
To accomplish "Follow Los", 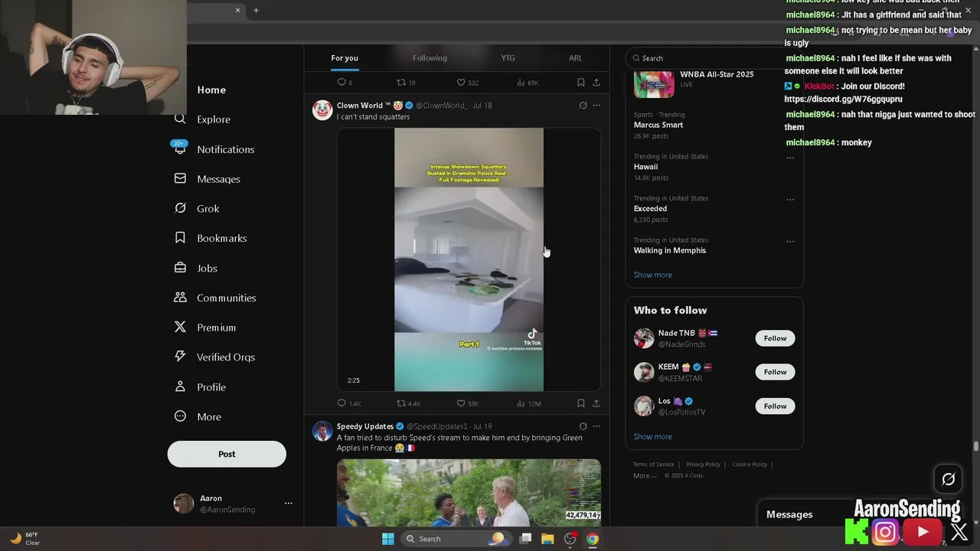I will point(775,406).
